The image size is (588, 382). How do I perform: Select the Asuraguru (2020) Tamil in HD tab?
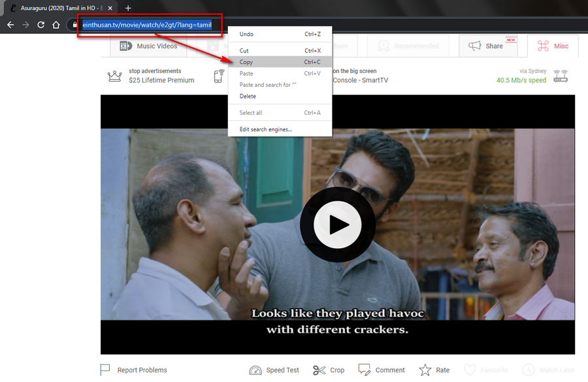click(x=61, y=8)
